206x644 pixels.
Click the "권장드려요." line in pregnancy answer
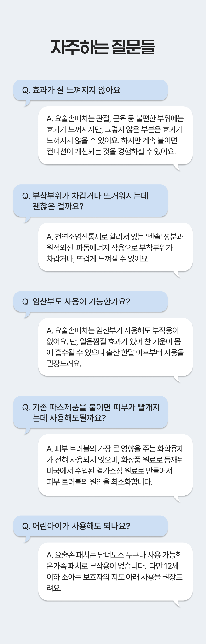pos(64,363)
